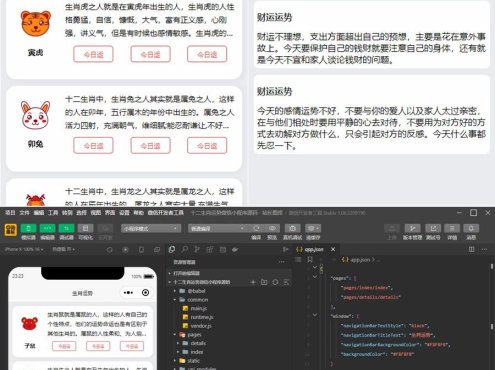
Task: Open the search magnifier sidebar icon
Action: click(185, 249)
